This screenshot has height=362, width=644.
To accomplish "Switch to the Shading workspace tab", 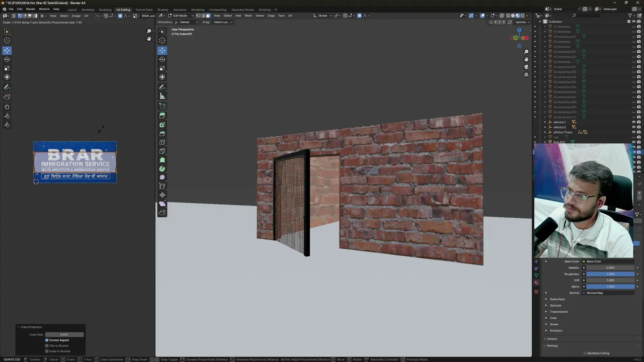I will click(x=163, y=10).
